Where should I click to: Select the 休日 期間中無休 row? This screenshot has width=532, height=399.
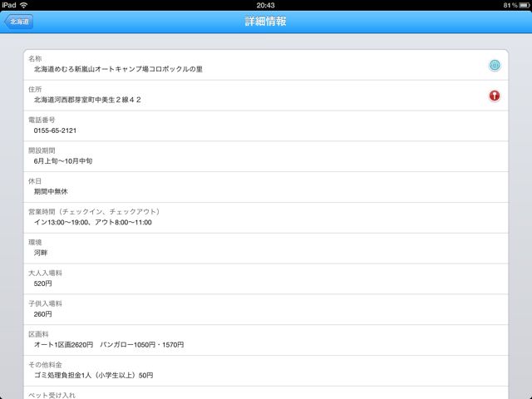(x=266, y=187)
